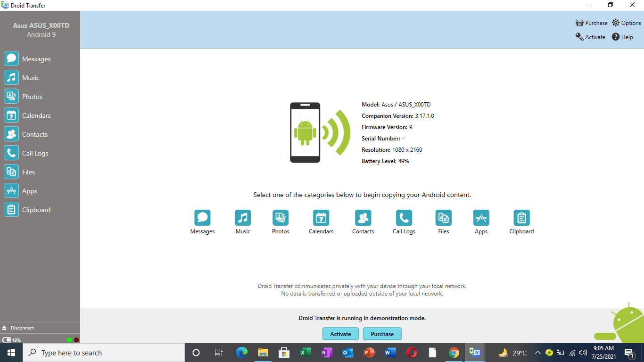Show hidden system tray icons
This screenshot has height=362, width=644.
click(x=537, y=353)
